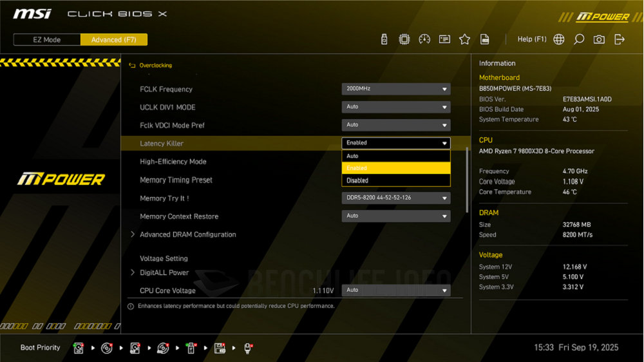Open CPU Core Voltage dropdown
The image size is (644, 362).
(x=396, y=291)
